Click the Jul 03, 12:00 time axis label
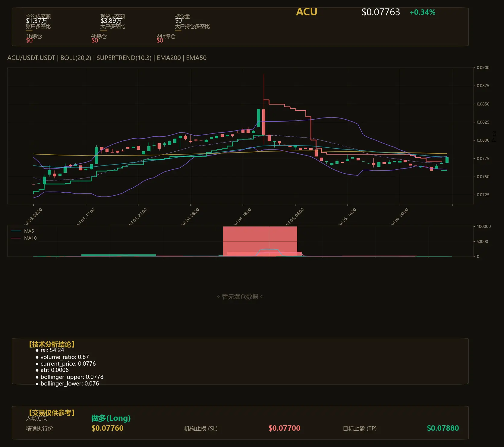 click(86, 217)
